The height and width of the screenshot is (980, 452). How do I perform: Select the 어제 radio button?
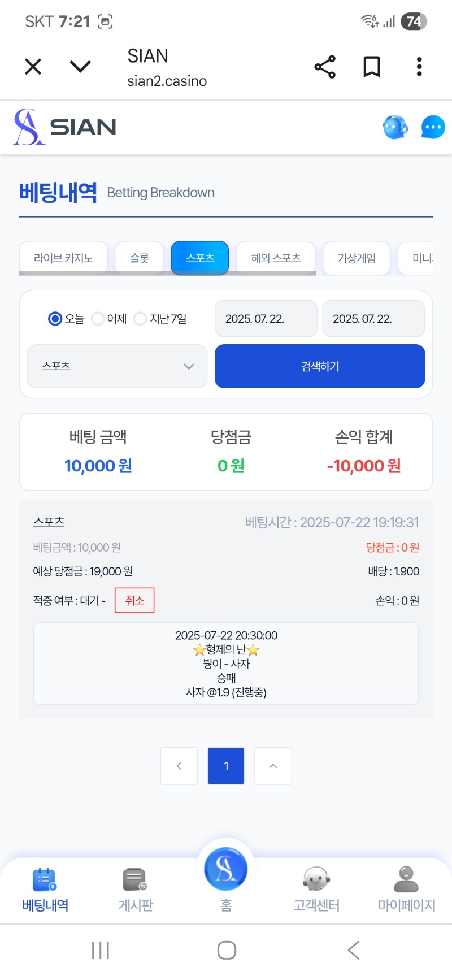pos(97,319)
